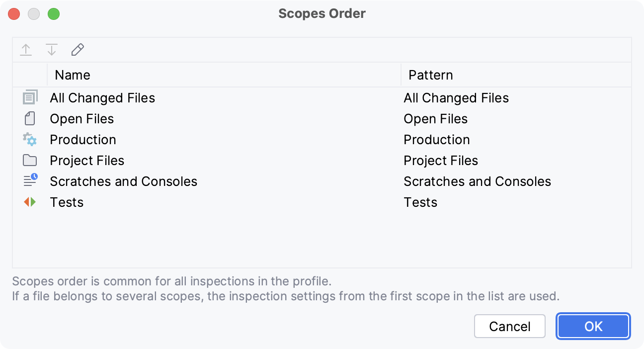The image size is (644, 349).
Task: Select the All Changed Files scope row
Action: 102,97
